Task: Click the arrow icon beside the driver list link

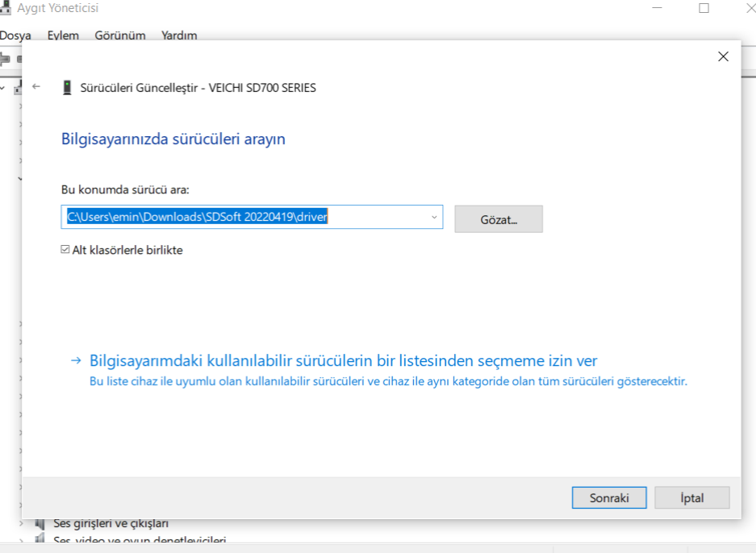Action: 76,360
